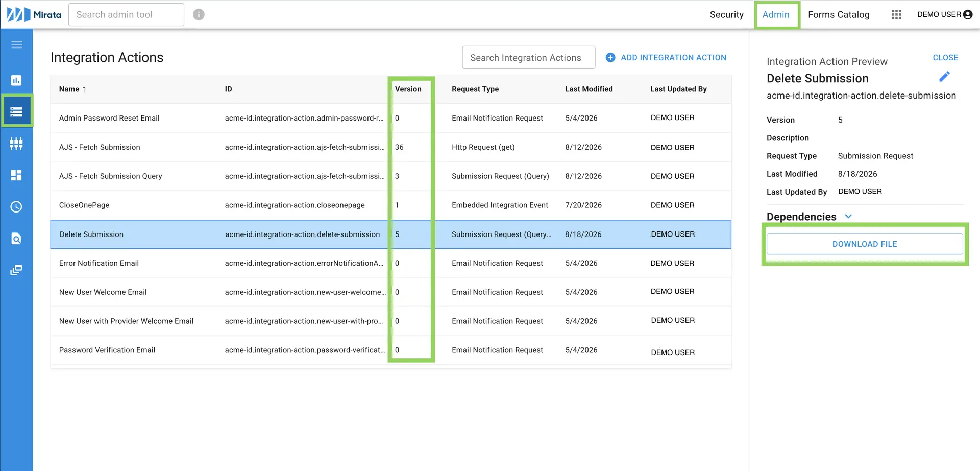This screenshot has width=980, height=471.
Task: Switch to the Security tab
Action: tap(726, 14)
